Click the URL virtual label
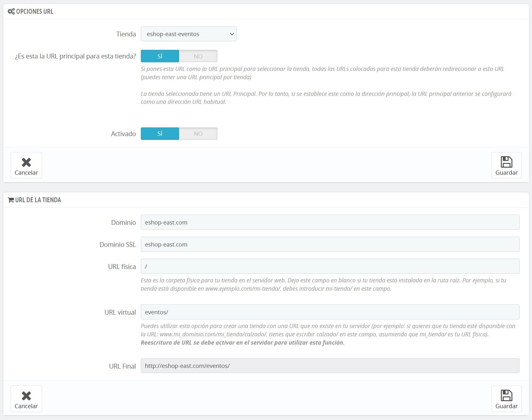532x420 pixels. pos(120,312)
